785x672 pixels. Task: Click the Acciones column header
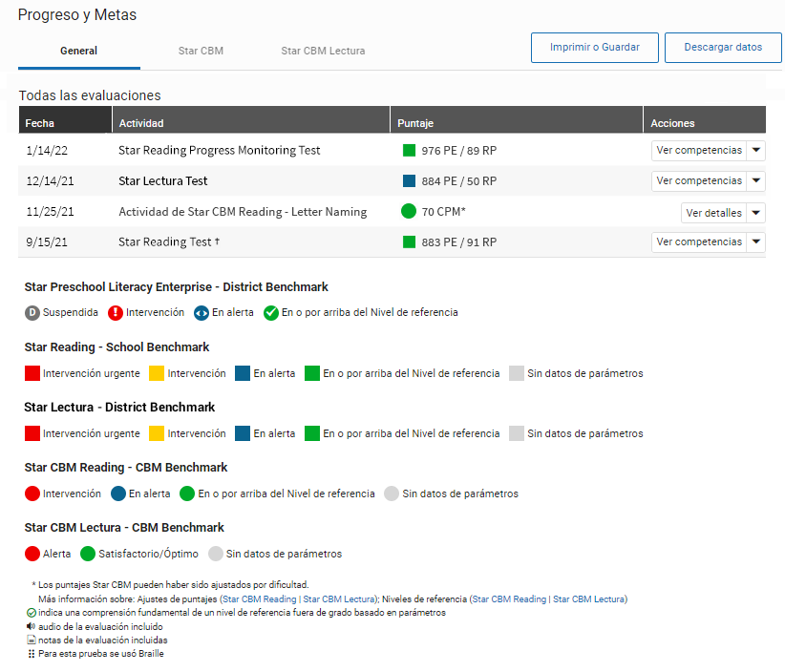705,119
